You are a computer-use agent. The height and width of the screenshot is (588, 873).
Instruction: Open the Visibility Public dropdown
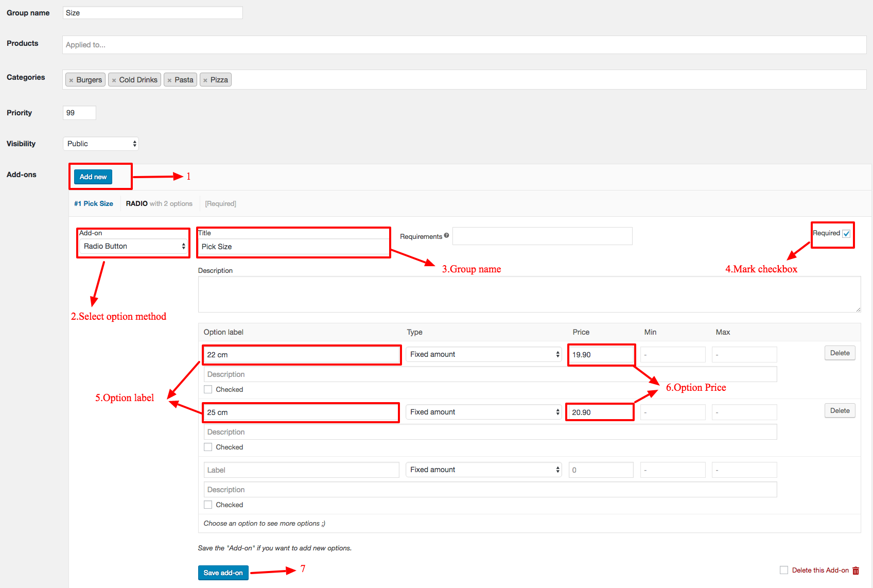coord(101,144)
